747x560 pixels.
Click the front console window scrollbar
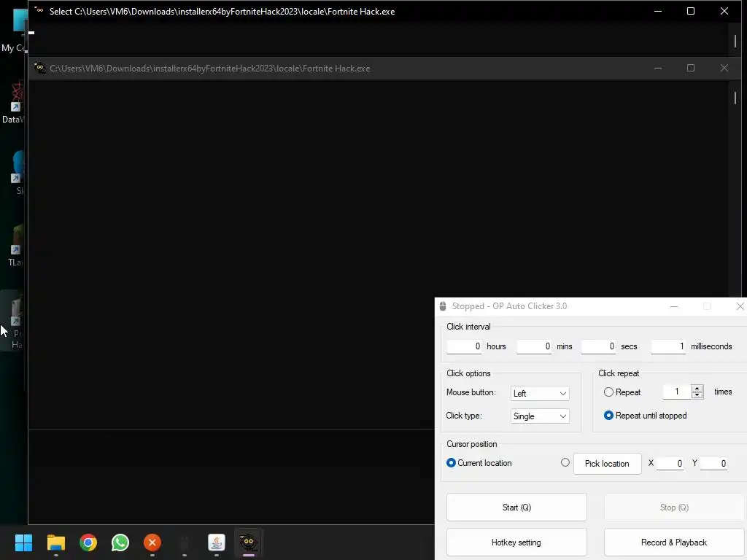[x=735, y=40]
